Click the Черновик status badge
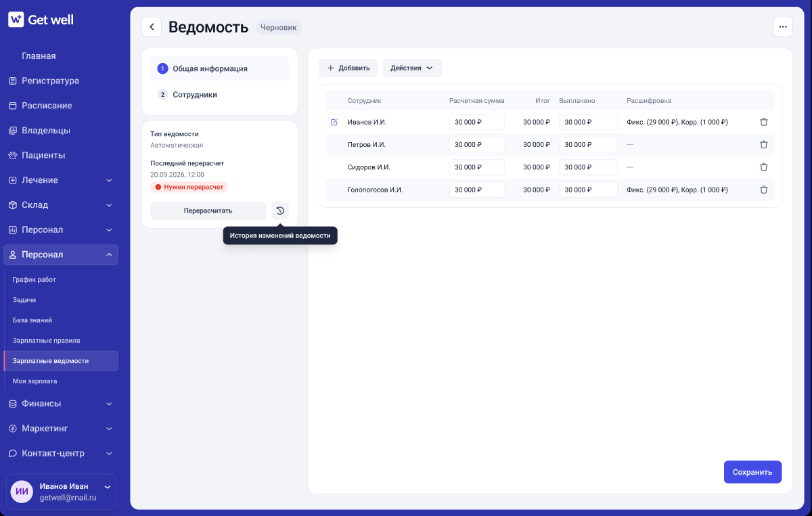The width and height of the screenshot is (812, 516). (x=278, y=28)
